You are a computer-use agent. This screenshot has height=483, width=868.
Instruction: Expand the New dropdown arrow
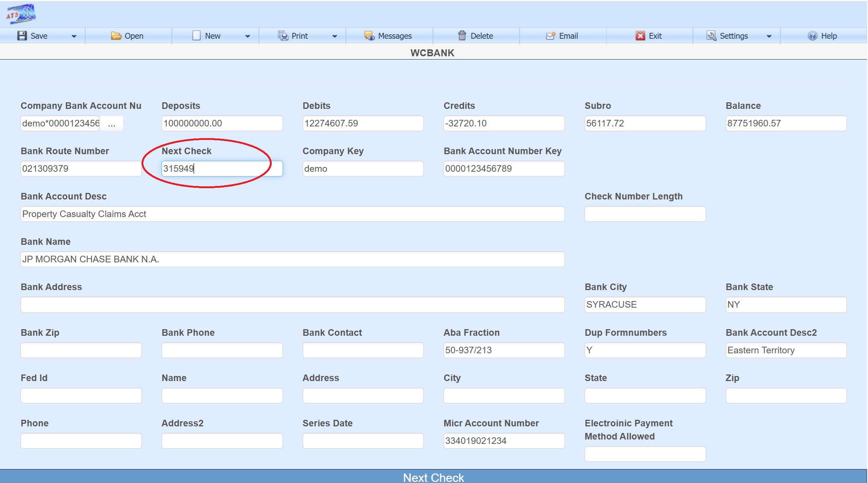pos(248,36)
